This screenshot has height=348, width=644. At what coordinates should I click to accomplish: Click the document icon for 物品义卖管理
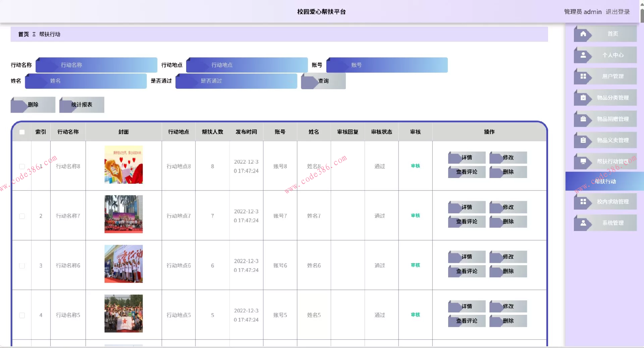(x=583, y=140)
